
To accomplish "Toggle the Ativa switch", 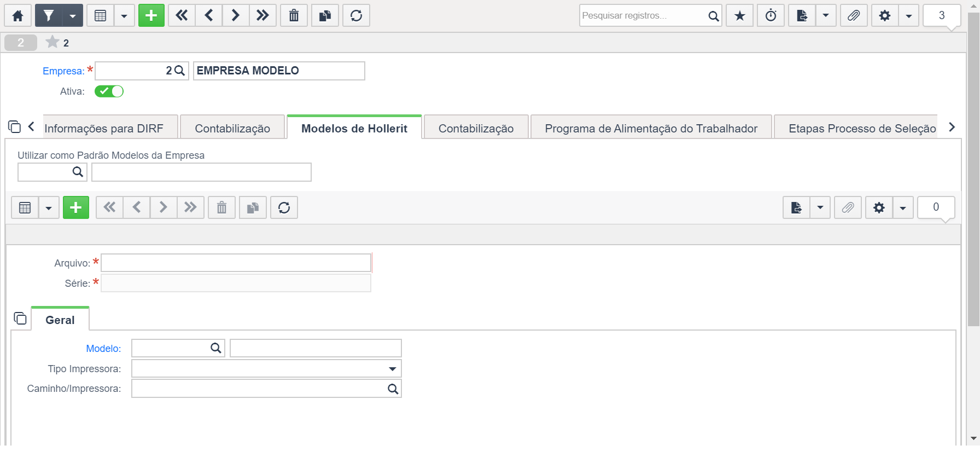I will [x=109, y=91].
